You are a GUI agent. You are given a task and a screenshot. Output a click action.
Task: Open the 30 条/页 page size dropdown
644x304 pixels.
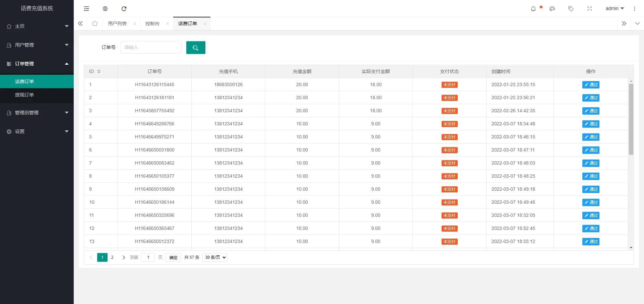(215, 257)
